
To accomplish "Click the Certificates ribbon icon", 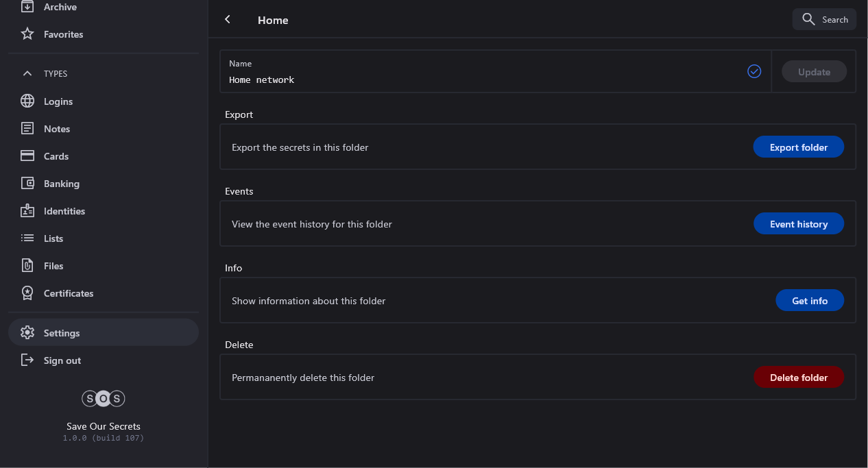I will (x=27, y=293).
